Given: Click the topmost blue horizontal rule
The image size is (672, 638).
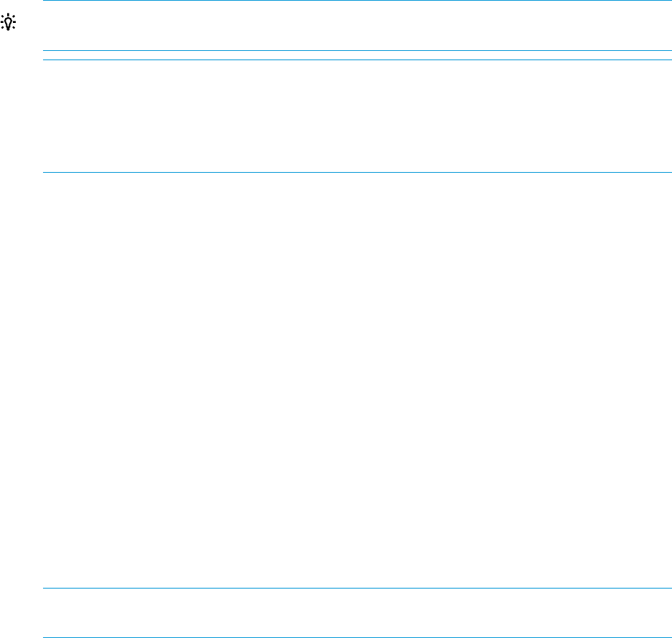Looking at the screenshot, I should click(357, 1).
